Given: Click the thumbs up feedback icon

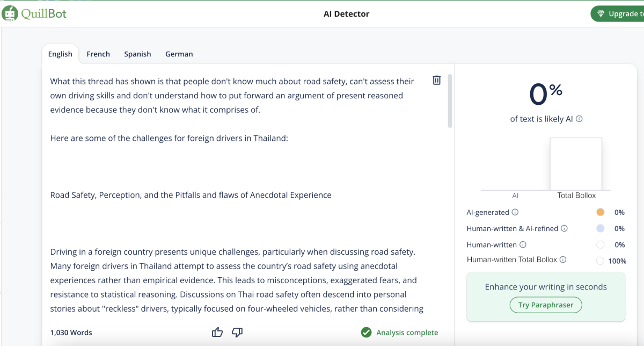Looking at the screenshot, I should click(x=217, y=333).
